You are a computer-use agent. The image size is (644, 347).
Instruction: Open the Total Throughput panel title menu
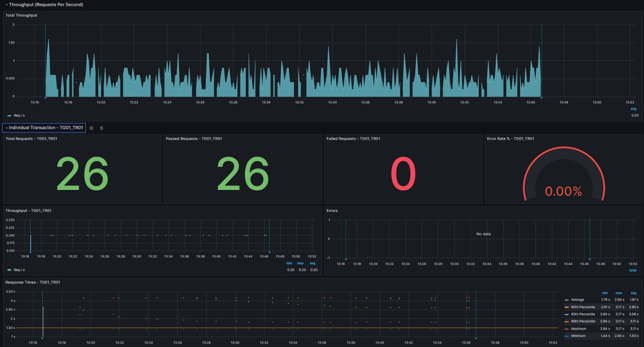(21, 15)
